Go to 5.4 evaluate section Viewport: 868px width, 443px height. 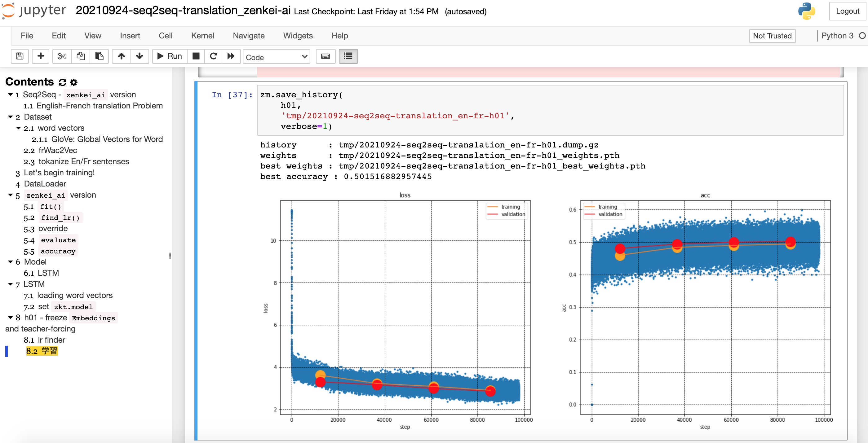50,240
